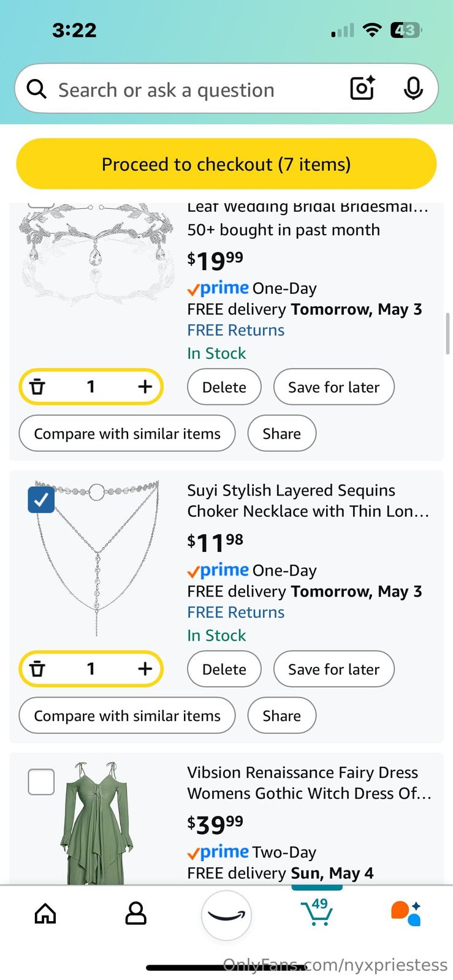Open the Rufus AI assistant icon
This screenshot has height=980, width=453.
coord(406,913)
